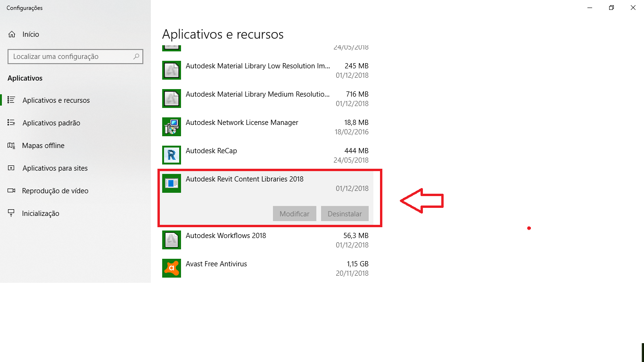Click the Aplicativos sidebar heading
The height and width of the screenshot is (362, 644).
click(25, 78)
